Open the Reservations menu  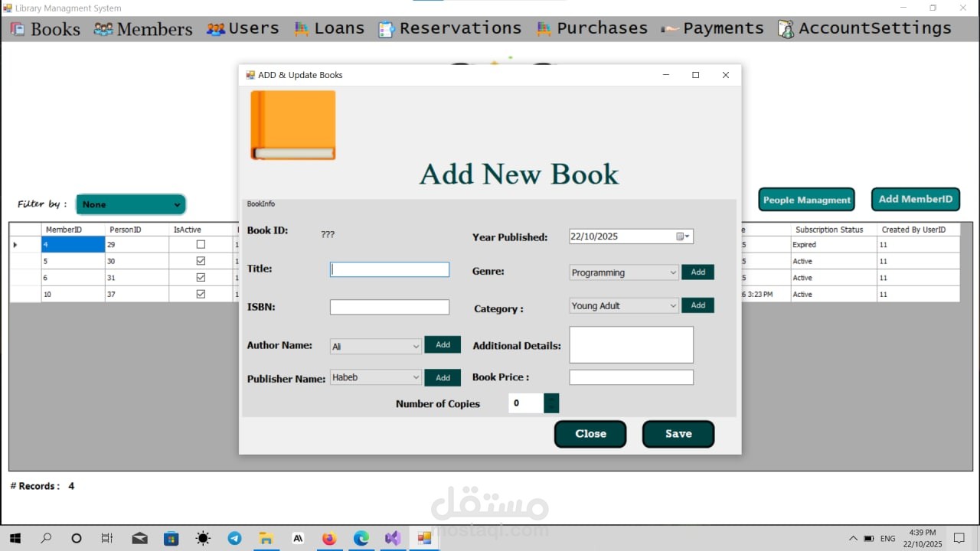450,29
